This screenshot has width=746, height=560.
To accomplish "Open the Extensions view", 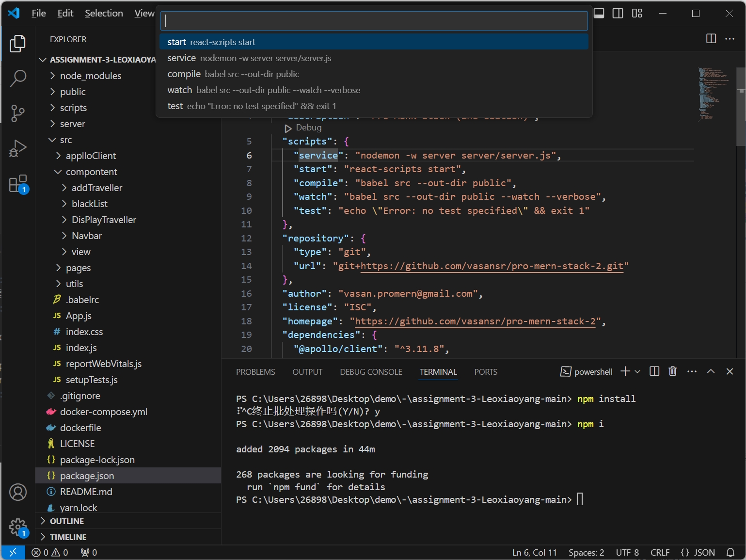I will coord(18,184).
